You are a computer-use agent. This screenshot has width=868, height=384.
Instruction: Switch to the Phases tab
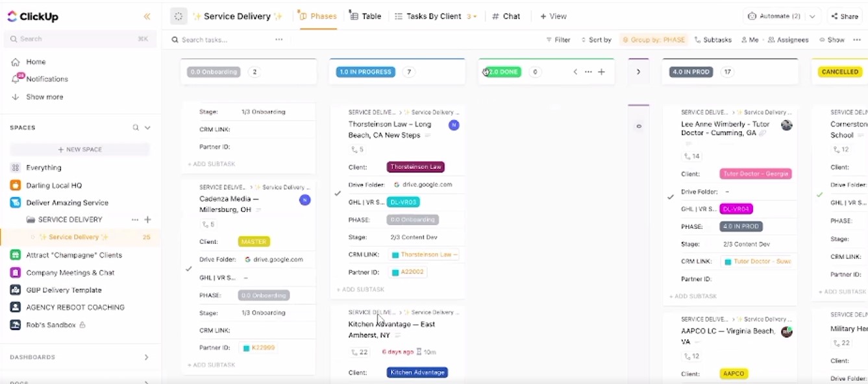click(318, 16)
